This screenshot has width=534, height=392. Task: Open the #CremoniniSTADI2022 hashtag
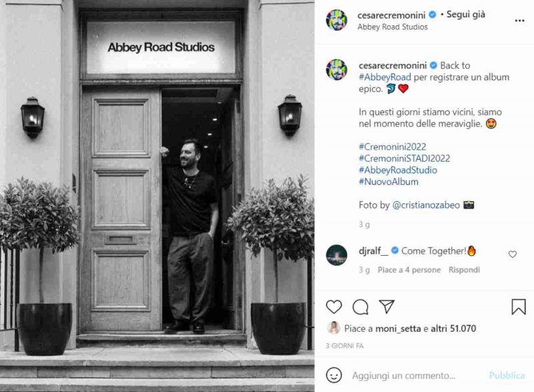coord(405,158)
